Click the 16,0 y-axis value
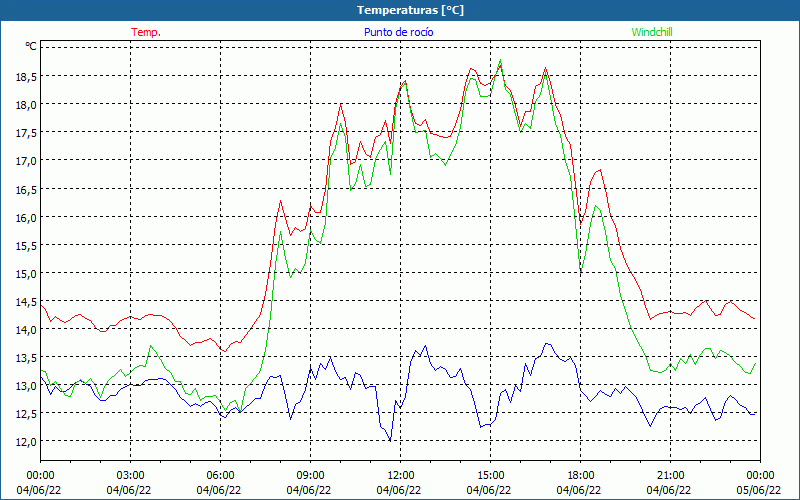 (28, 217)
